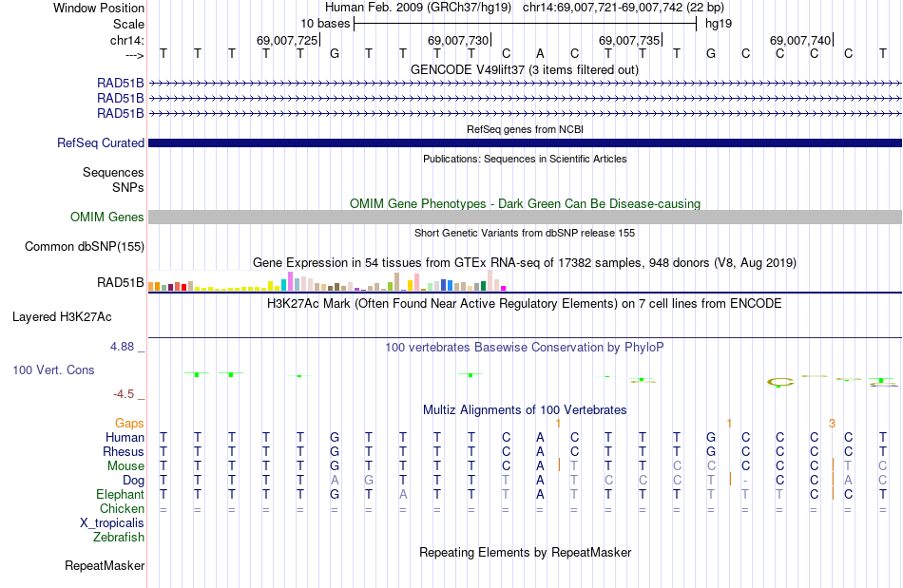
Task: Select the Scale label
Action: 128,24
